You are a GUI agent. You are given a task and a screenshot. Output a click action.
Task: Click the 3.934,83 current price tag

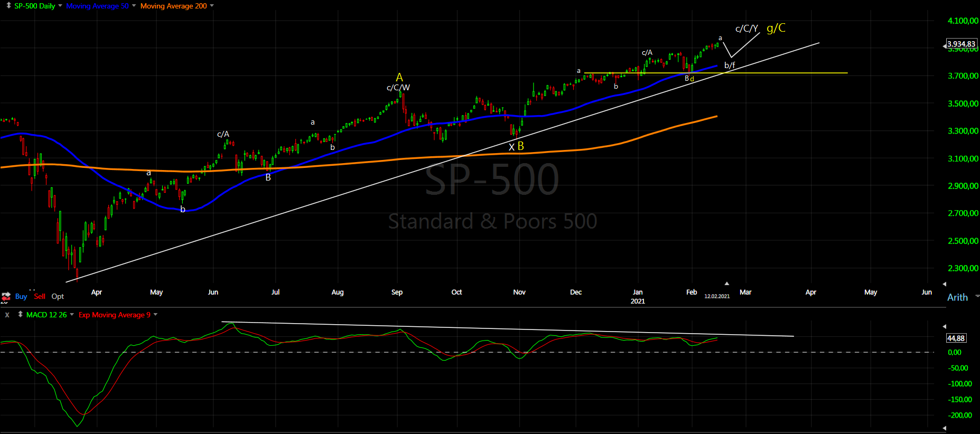(961, 44)
